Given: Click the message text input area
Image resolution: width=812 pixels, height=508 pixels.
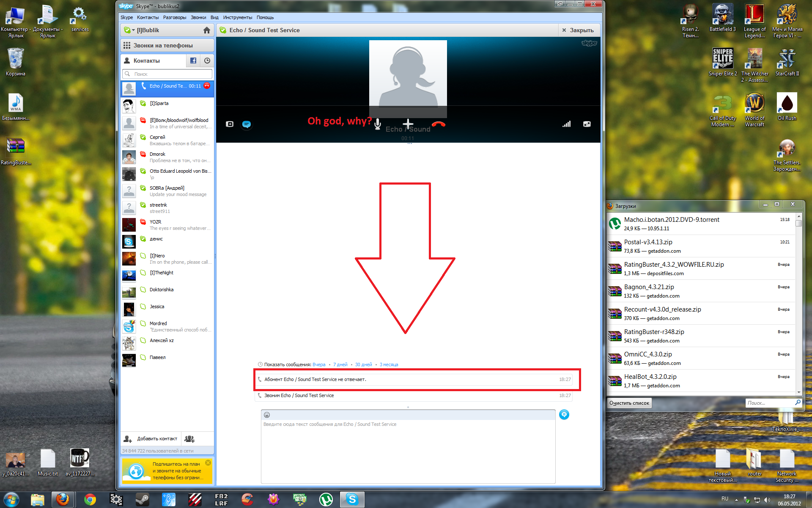Looking at the screenshot, I should click(408, 451).
